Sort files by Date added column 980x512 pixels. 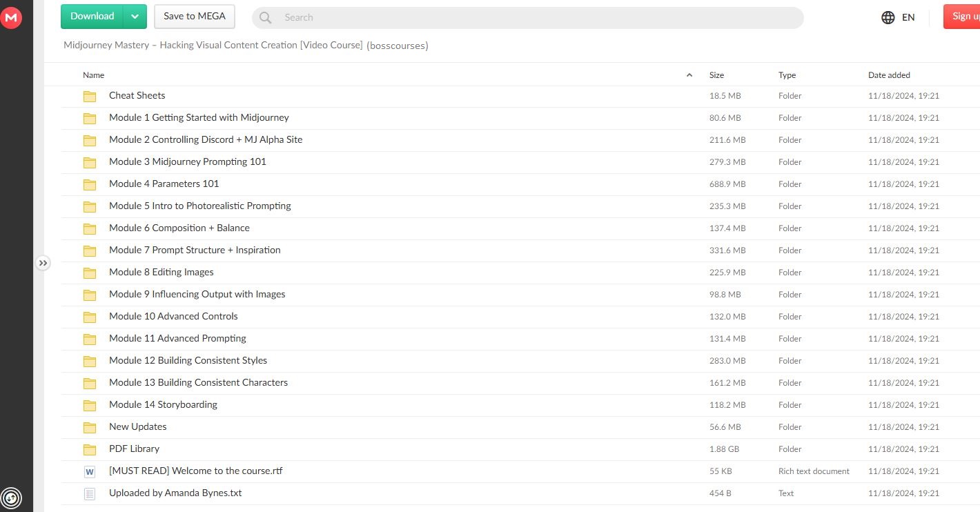889,75
